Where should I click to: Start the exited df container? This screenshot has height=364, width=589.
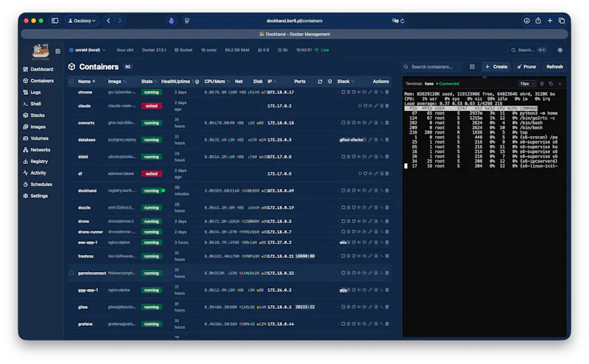pyautogui.click(x=360, y=174)
